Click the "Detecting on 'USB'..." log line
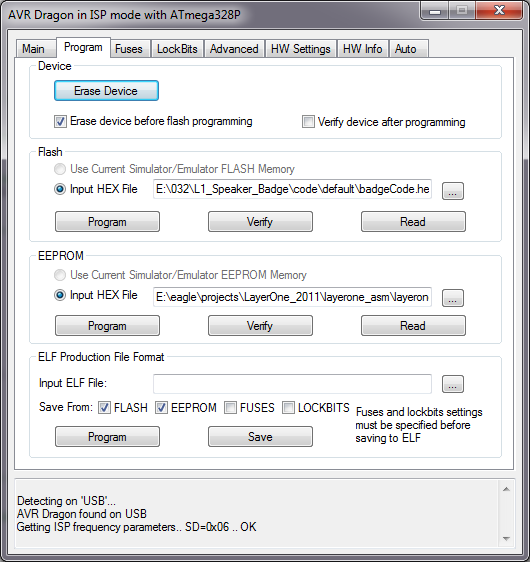The width and height of the screenshot is (530, 562). (x=66, y=501)
